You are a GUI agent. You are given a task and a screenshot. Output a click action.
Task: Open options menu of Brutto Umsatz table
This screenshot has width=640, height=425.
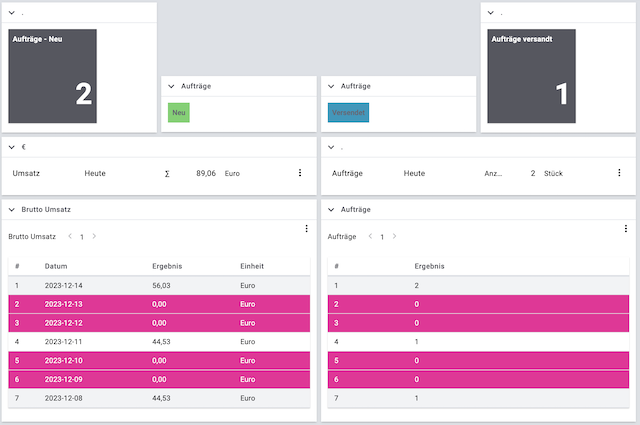306,229
